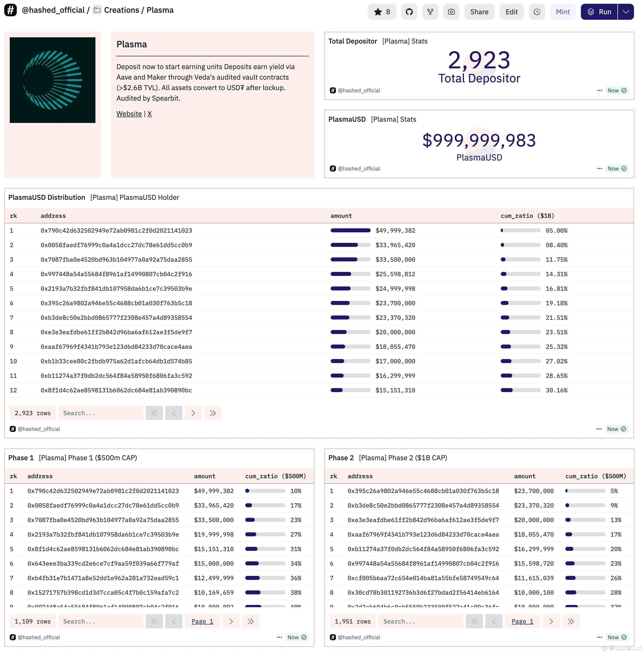The image size is (644, 654).
Task: Open the GitHub icon button
Action: [409, 12]
